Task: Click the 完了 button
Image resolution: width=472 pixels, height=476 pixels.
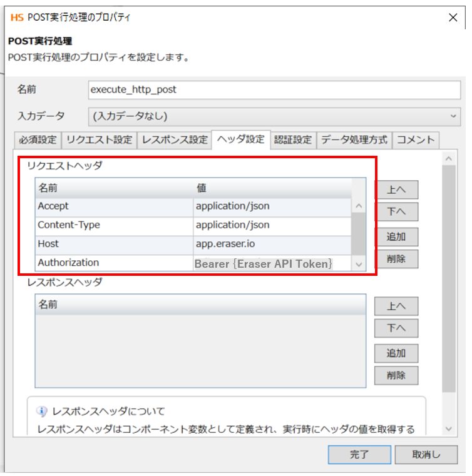Action: coord(359,455)
